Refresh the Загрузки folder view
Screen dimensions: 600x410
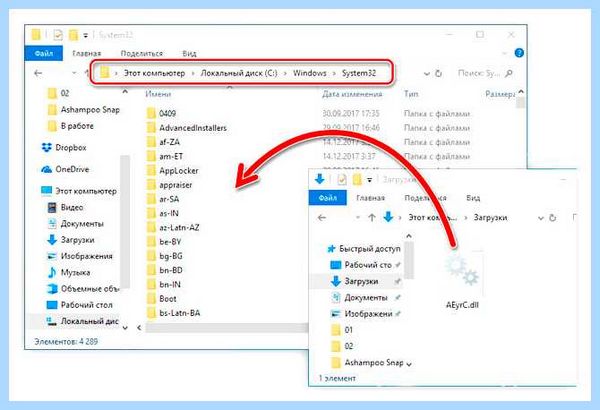click(553, 217)
